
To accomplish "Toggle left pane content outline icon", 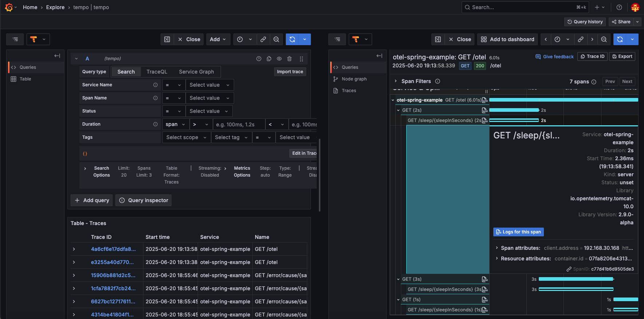I will tap(15, 39).
